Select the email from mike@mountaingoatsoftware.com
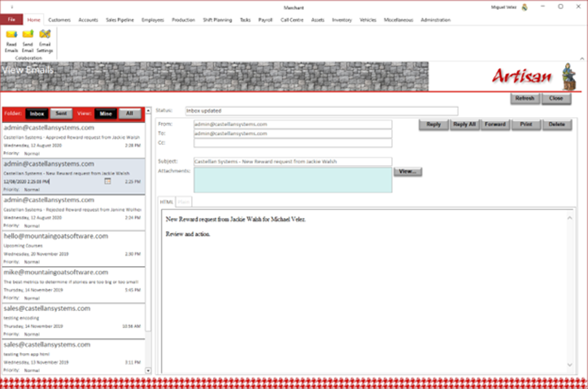This screenshot has width=588, height=389. pos(73,284)
